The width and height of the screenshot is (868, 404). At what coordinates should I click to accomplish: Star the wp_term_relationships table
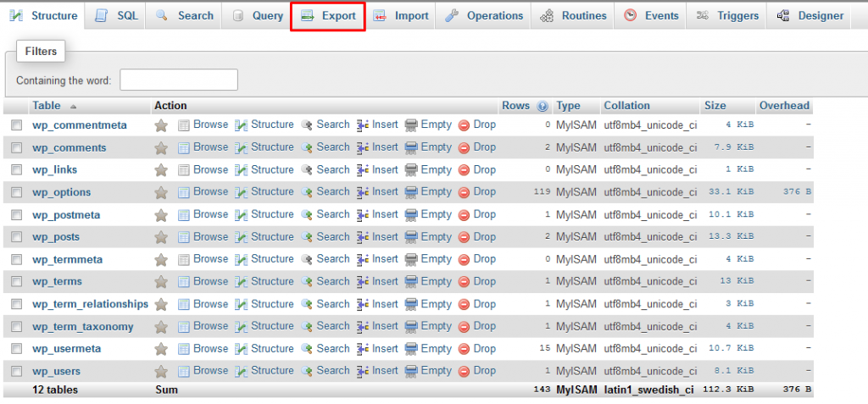click(161, 304)
